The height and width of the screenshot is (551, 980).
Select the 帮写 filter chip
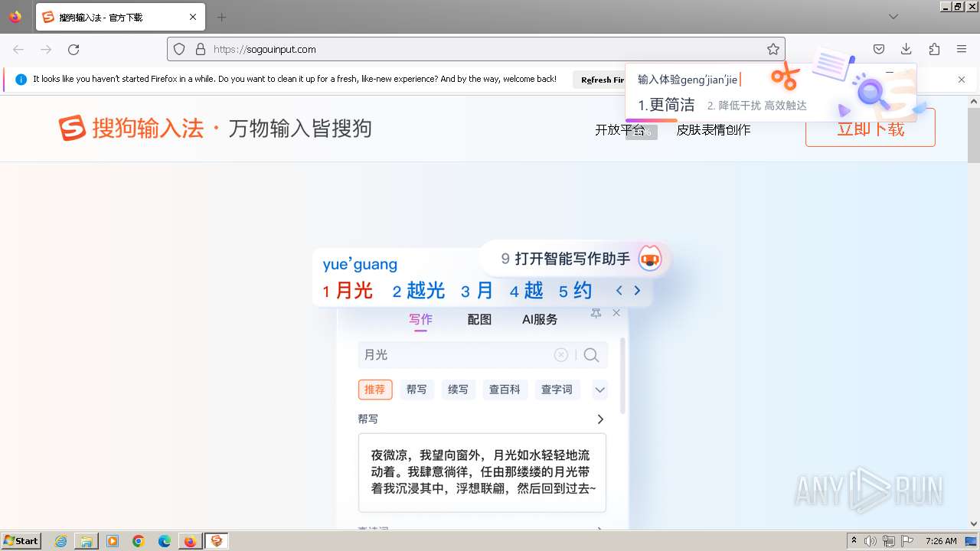click(x=416, y=390)
